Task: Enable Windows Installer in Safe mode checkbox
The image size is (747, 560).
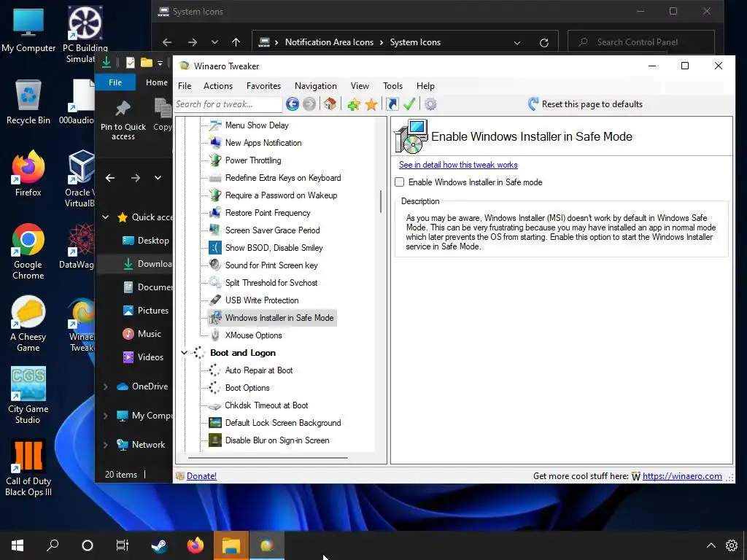Action: pyautogui.click(x=399, y=182)
